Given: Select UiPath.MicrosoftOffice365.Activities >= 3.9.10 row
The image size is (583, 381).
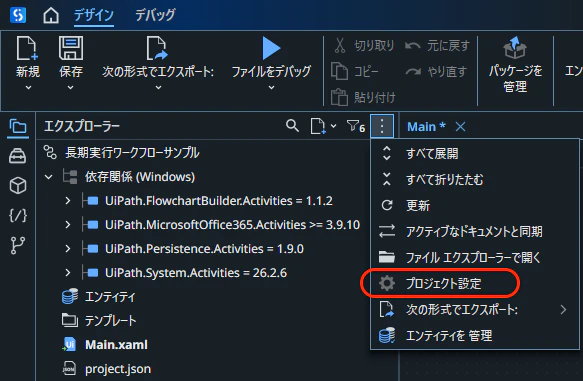Looking at the screenshot, I should [x=232, y=225].
